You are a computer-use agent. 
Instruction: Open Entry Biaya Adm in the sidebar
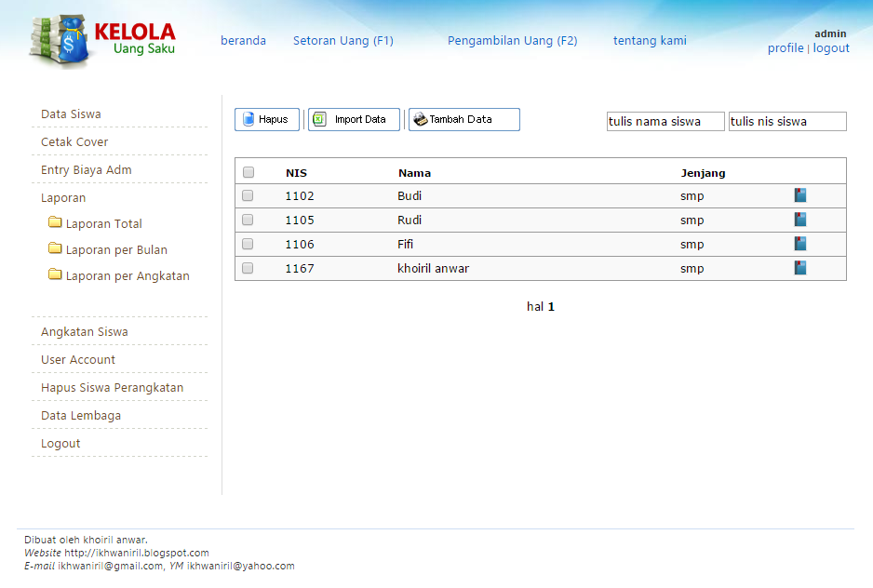87,170
